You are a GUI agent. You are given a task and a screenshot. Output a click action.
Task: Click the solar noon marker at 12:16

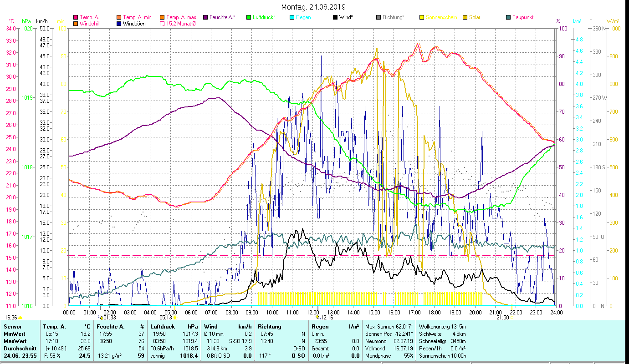(x=317, y=317)
